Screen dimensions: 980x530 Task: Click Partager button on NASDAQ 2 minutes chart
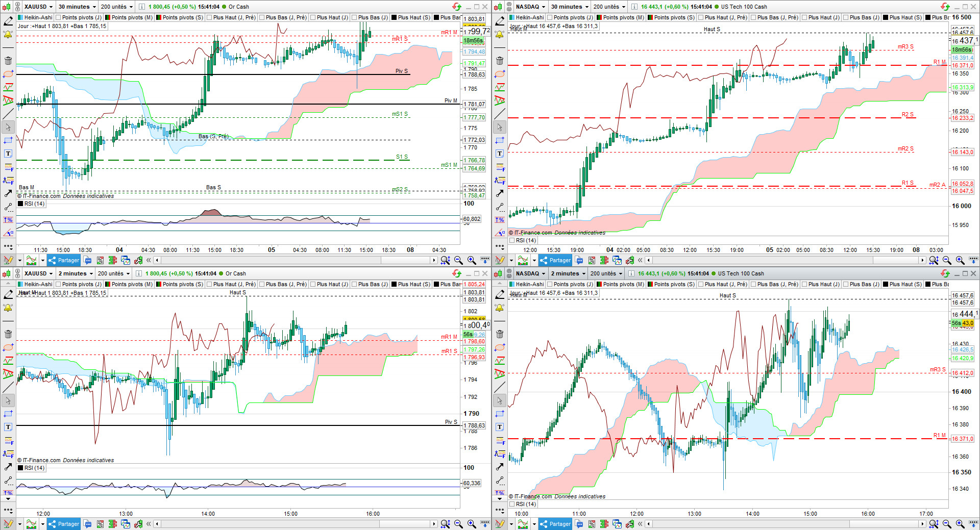(555, 524)
